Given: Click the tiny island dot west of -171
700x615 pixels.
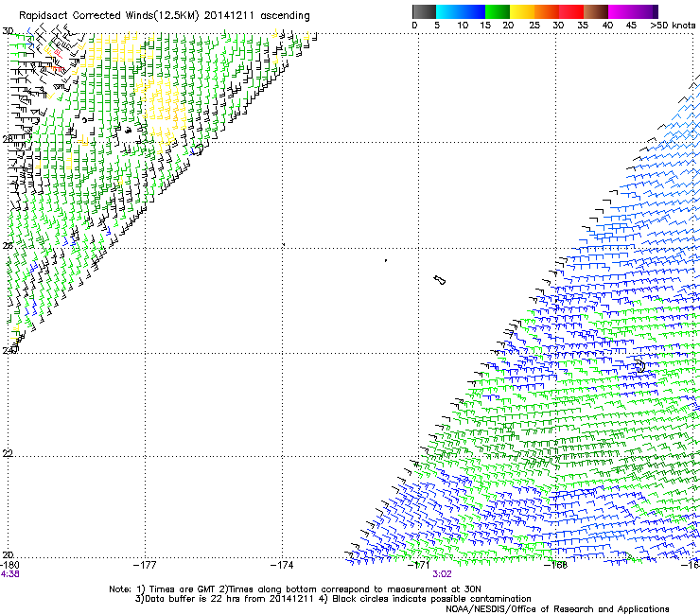Looking at the screenshot, I should [x=386, y=260].
